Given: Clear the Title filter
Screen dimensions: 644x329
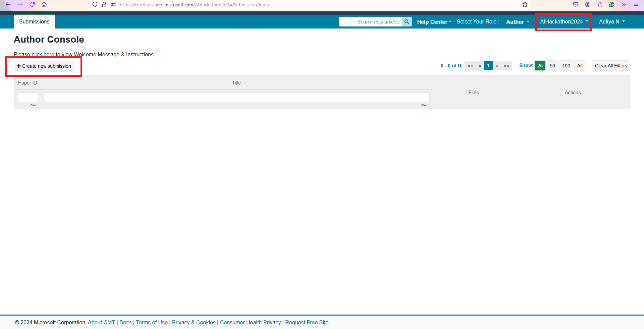Looking at the screenshot, I should tap(424, 105).
